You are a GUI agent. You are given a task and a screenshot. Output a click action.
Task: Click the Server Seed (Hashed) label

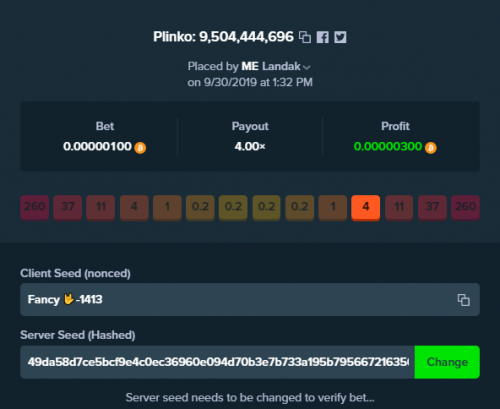click(78, 335)
